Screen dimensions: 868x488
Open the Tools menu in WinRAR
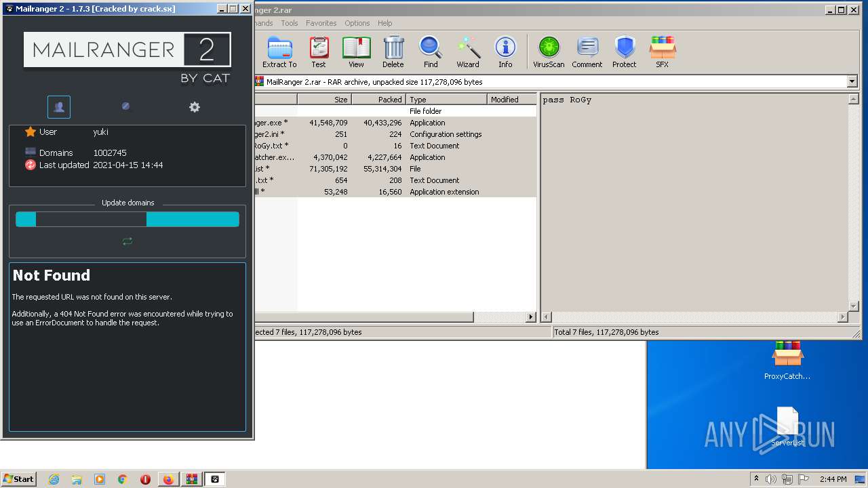pyautogui.click(x=290, y=23)
